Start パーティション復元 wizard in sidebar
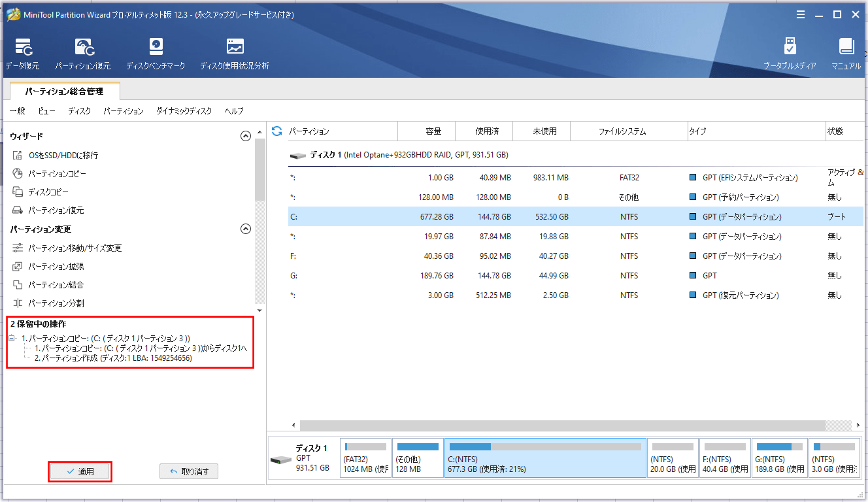The width and height of the screenshot is (868, 502). 48,210
